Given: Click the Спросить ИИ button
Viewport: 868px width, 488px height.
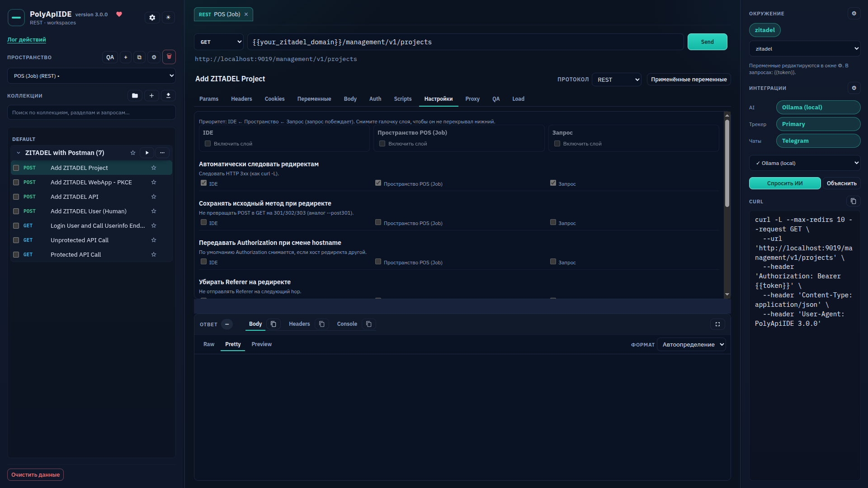Looking at the screenshot, I should [785, 183].
